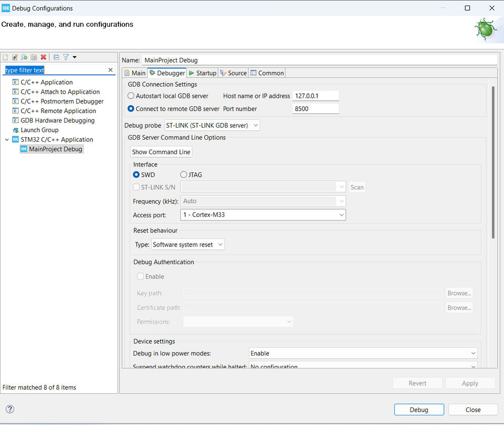Select the JTAG interface radio button
This screenshot has width=504, height=425.
pos(184,175)
